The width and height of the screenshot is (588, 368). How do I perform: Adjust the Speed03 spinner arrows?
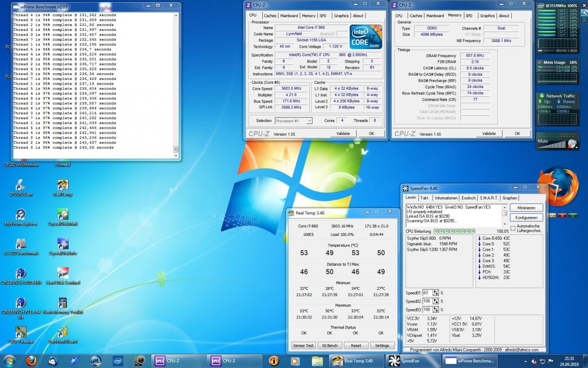(x=436, y=309)
